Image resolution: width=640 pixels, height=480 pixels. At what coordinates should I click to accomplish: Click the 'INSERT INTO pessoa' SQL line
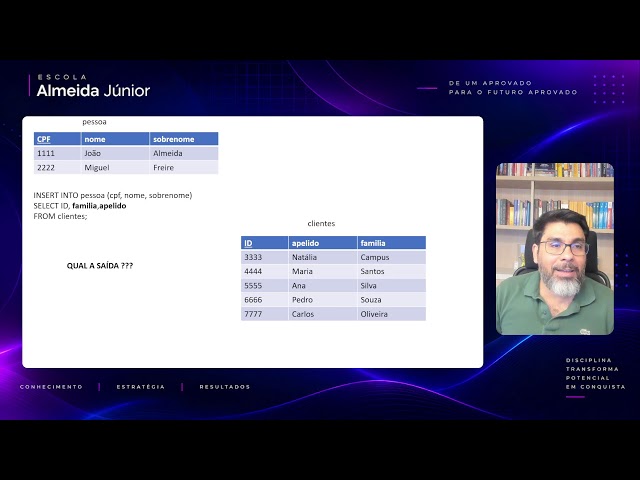click(x=113, y=196)
